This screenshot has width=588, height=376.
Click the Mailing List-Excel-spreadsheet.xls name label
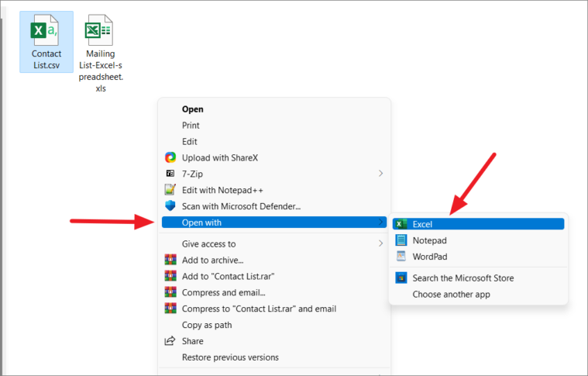click(x=101, y=71)
